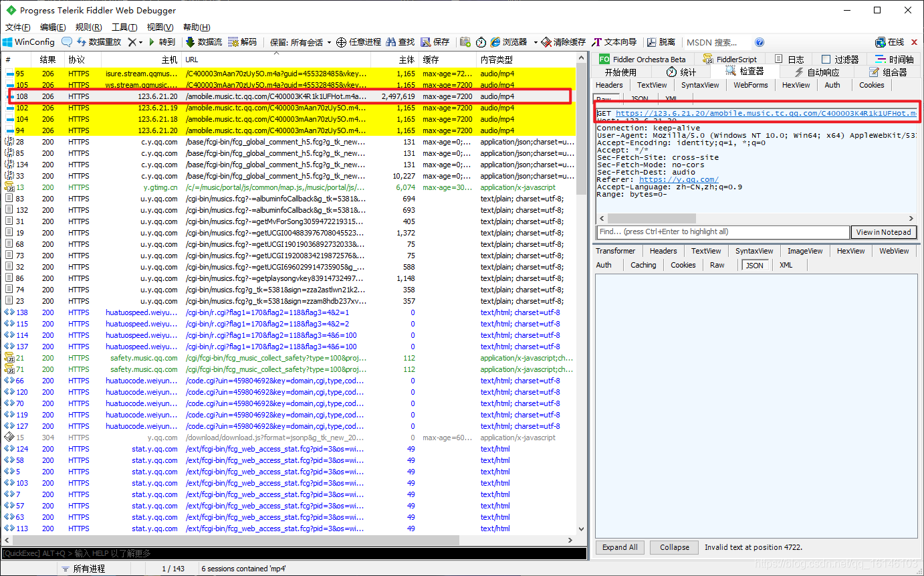Click the 转到 go button
This screenshot has height=576, width=924.
(x=160, y=41)
